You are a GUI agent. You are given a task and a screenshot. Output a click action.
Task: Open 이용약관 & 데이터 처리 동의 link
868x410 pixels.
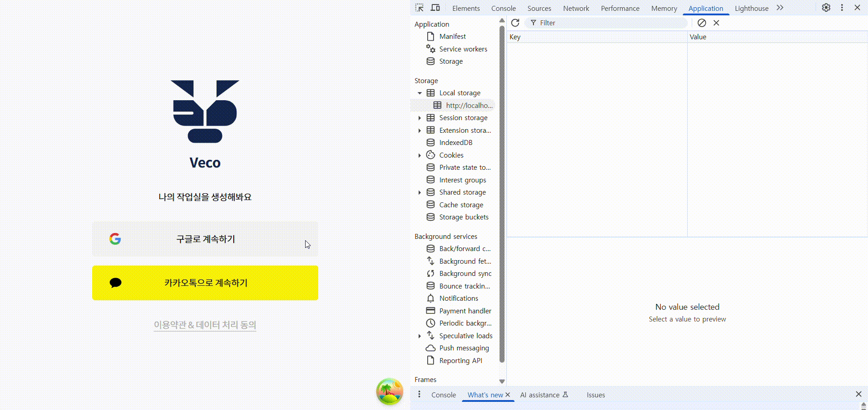205,325
